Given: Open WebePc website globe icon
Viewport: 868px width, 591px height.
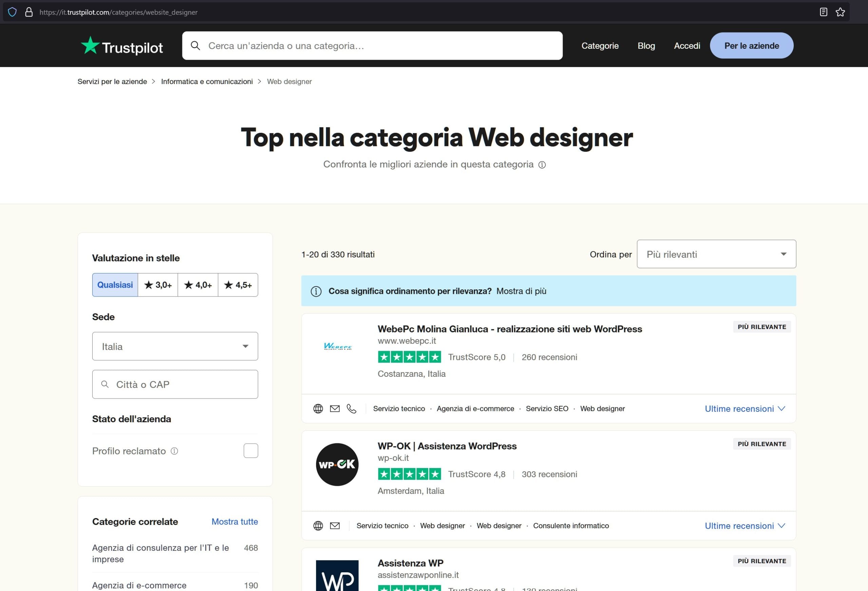Looking at the screenshot, I should coord(318,408).
